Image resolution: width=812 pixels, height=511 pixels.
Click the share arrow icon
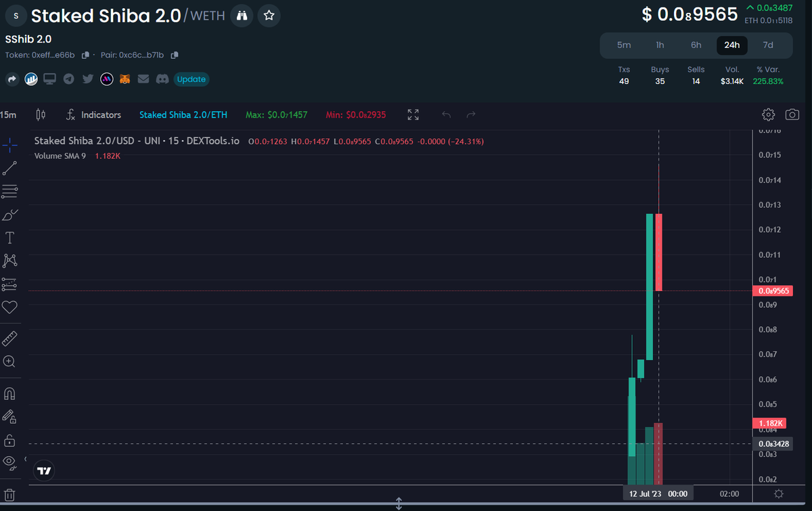pos(12,79)
